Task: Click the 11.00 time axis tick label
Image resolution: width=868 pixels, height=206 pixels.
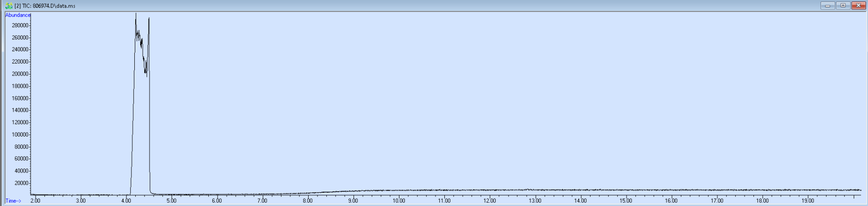Action: 444,201
